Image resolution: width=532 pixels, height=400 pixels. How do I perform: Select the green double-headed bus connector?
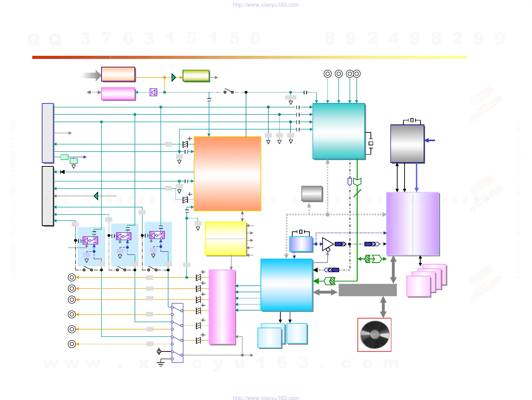[x=372, y=259]
